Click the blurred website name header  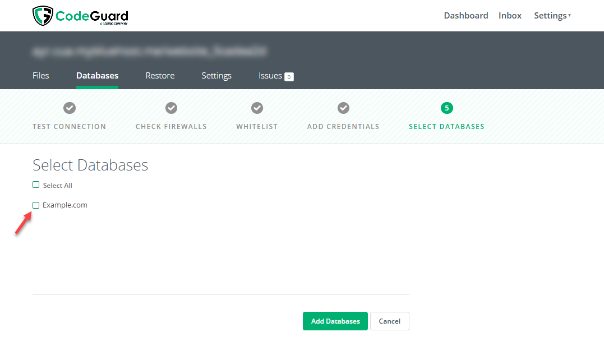point(150,51)
